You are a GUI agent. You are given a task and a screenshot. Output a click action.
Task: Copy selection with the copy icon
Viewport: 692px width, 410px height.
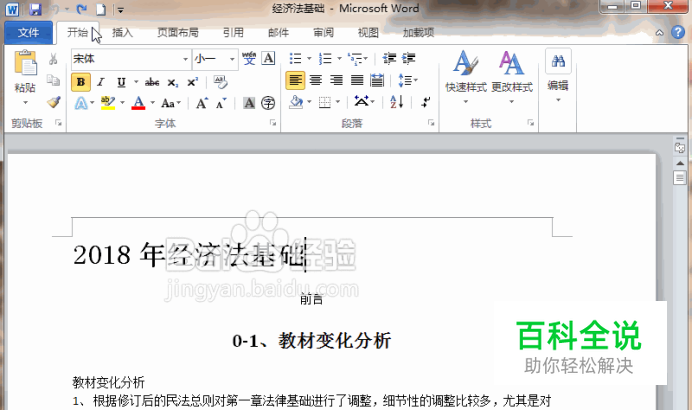pos(53,80)
